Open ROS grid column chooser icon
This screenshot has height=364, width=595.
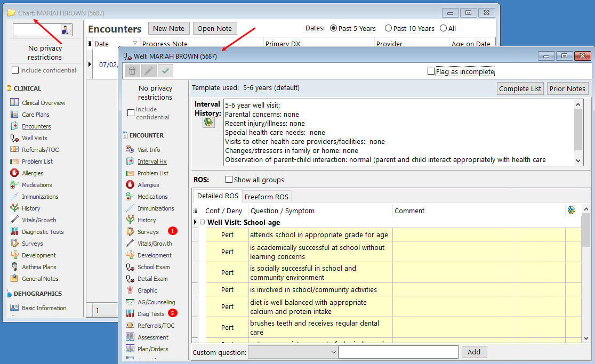click(195, 211)
